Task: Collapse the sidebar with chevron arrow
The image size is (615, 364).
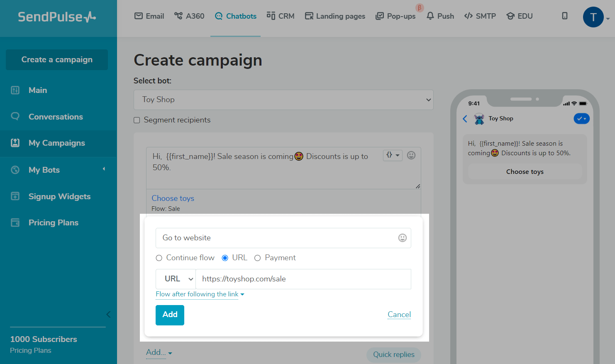Action: [108, 314]
